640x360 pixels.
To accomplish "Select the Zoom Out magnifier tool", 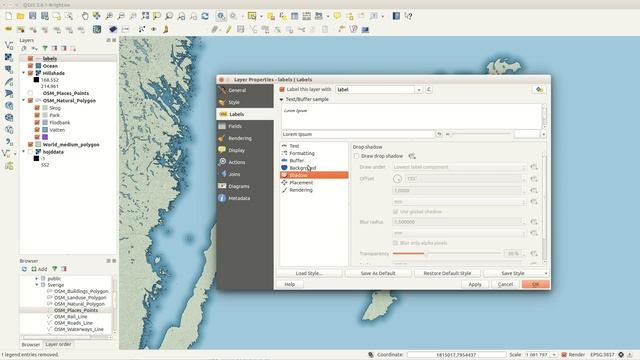I will tap(121, 16).
